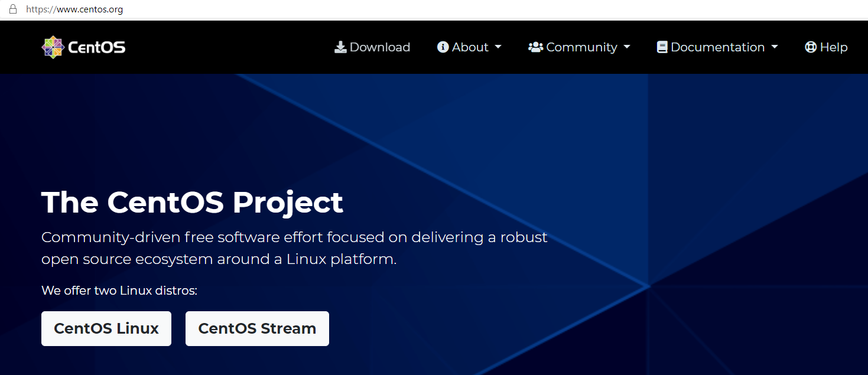Click the CentOS Stream button

point(257,328)
